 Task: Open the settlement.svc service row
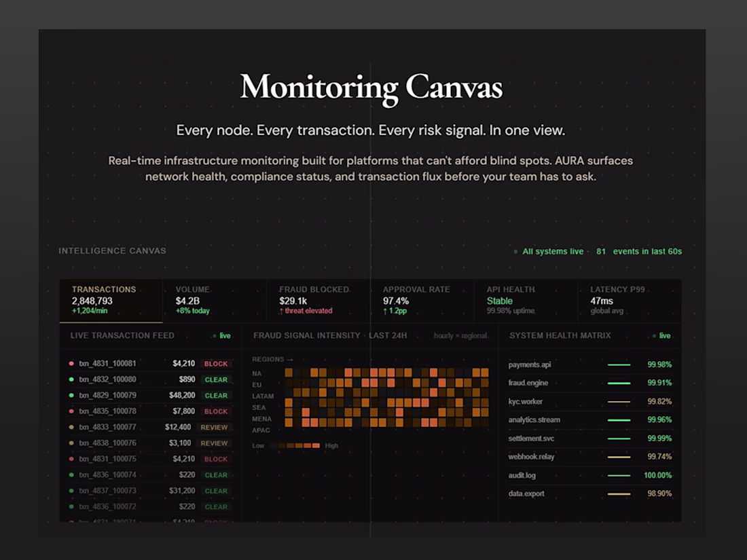pos(589,438)
